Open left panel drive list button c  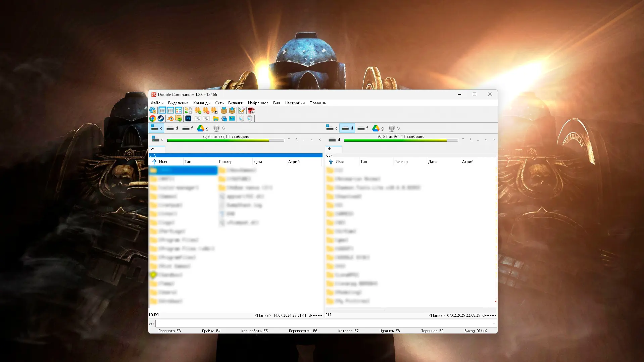coord(157,140)
